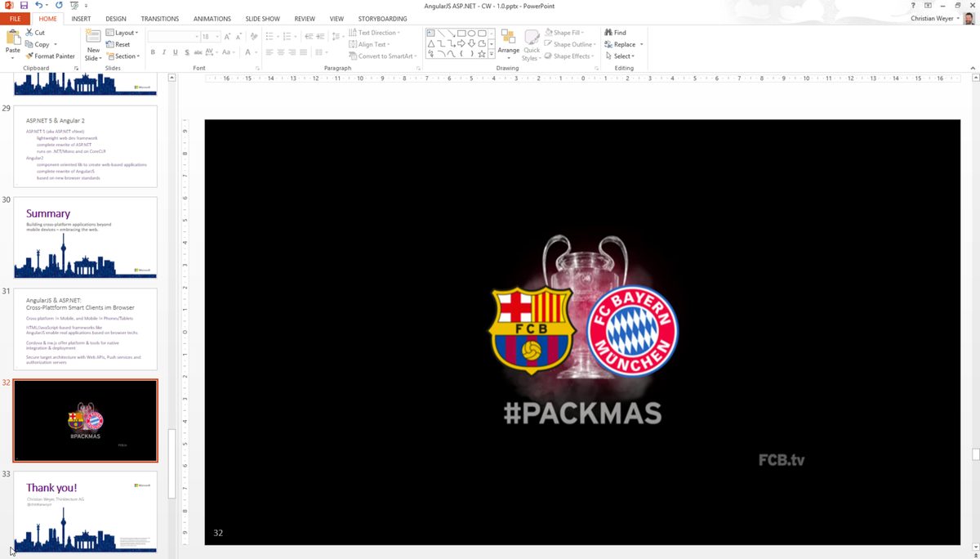
Task: Undo the last action
Action: (38, 6)
